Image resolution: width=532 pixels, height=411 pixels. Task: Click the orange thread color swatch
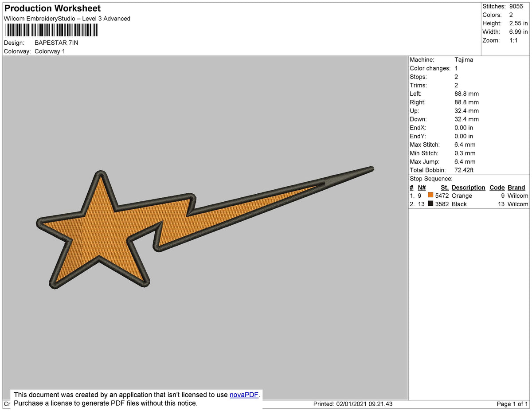(x=430, y=195)
